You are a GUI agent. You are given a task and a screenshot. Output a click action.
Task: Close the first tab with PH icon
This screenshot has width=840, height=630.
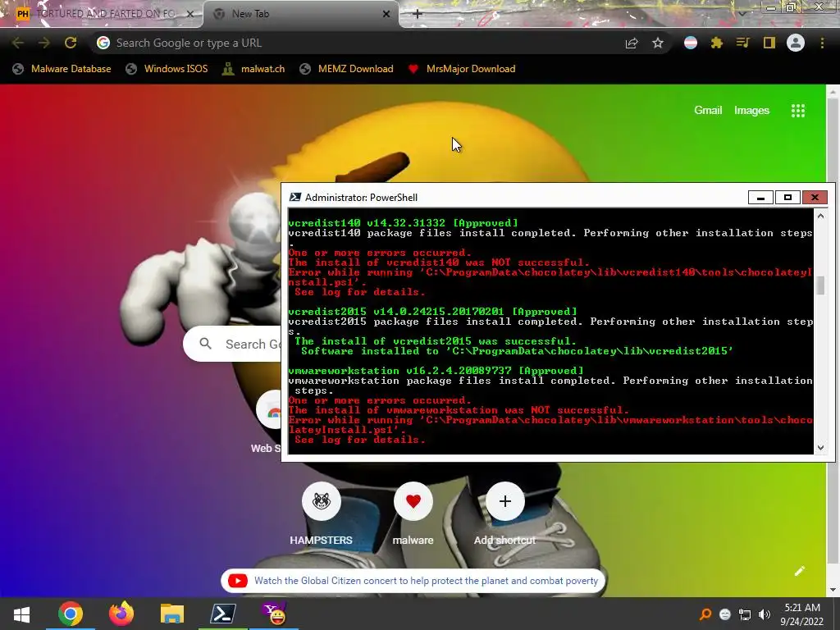[190, 14]
